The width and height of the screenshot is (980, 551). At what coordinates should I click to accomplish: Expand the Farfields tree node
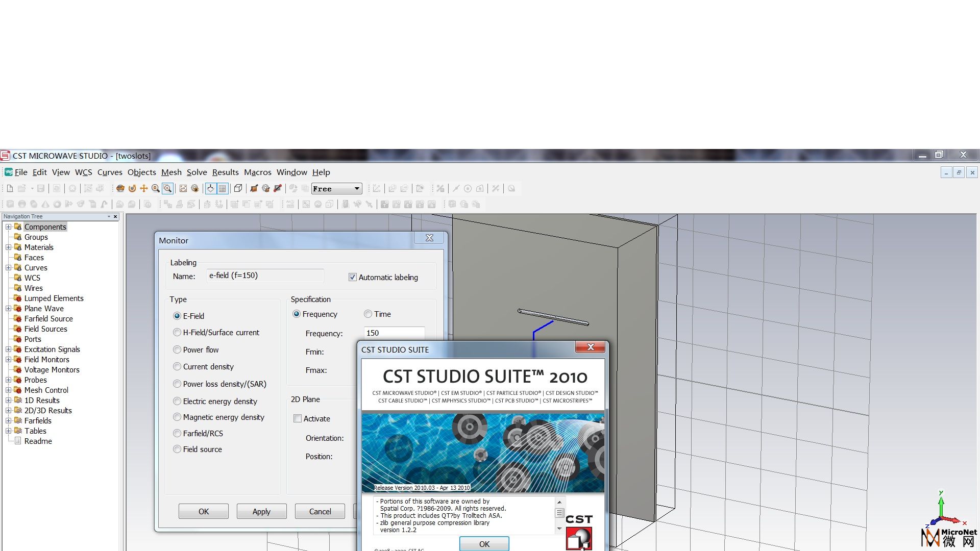pyautogui.click(x=8, y=421)
